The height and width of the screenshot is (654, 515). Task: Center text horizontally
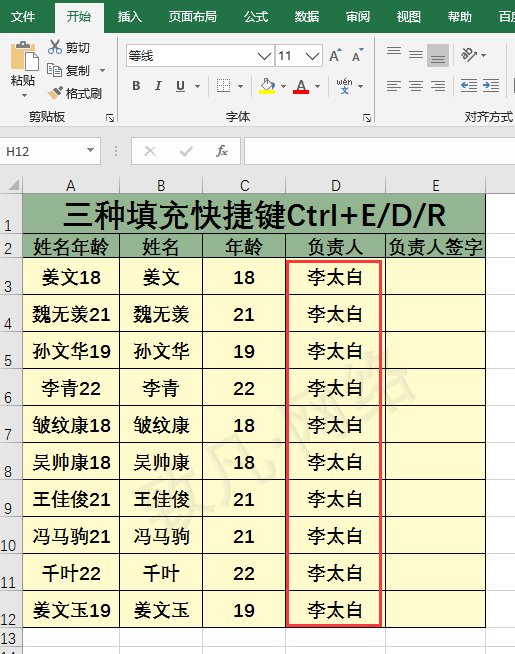[x=416, y=86]
